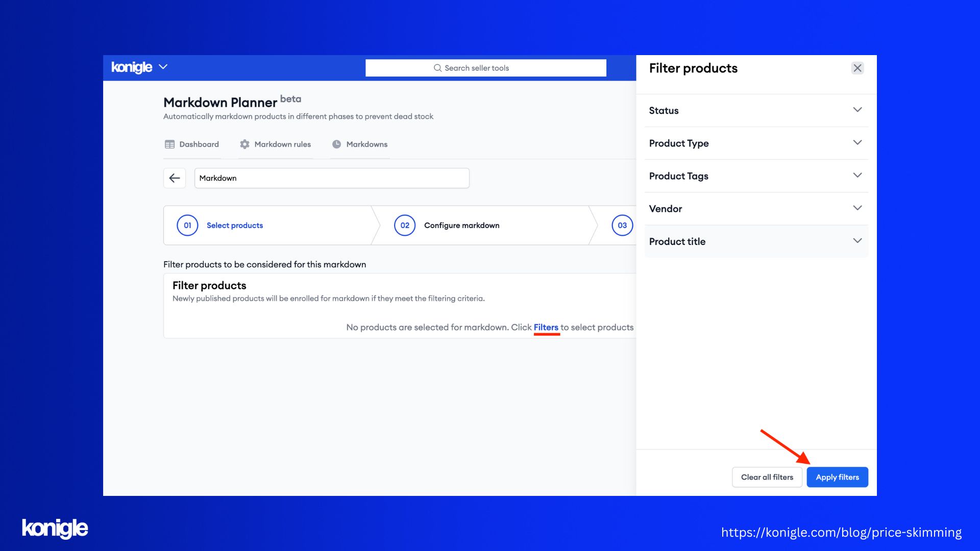Click the Search seller tools field
Screen dimensions: 980x551
pyautogui.click(x=485, y=68)
